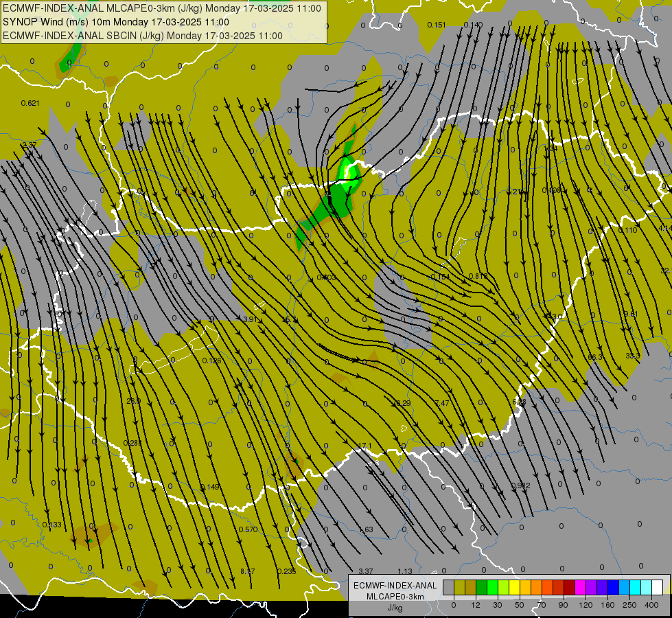Click the legend tick label 50
This screenshot has width=672, height=618.
[x=520, y=605]
